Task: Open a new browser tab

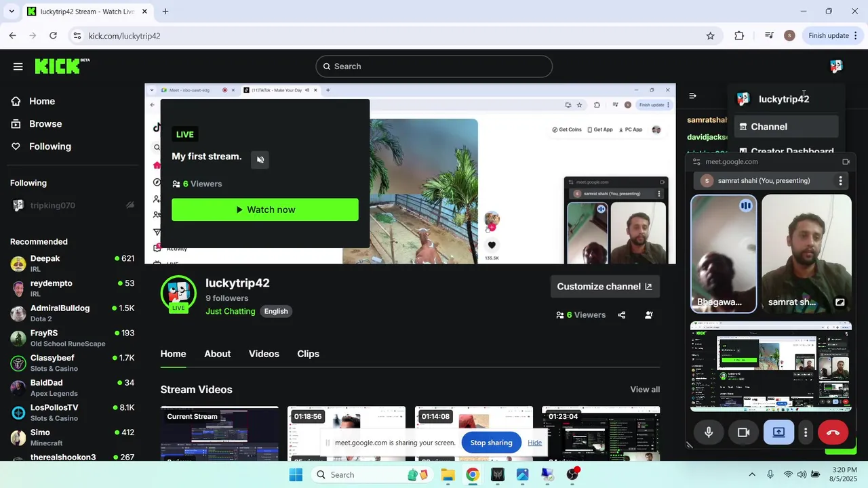Action: [x=165, y=12]
